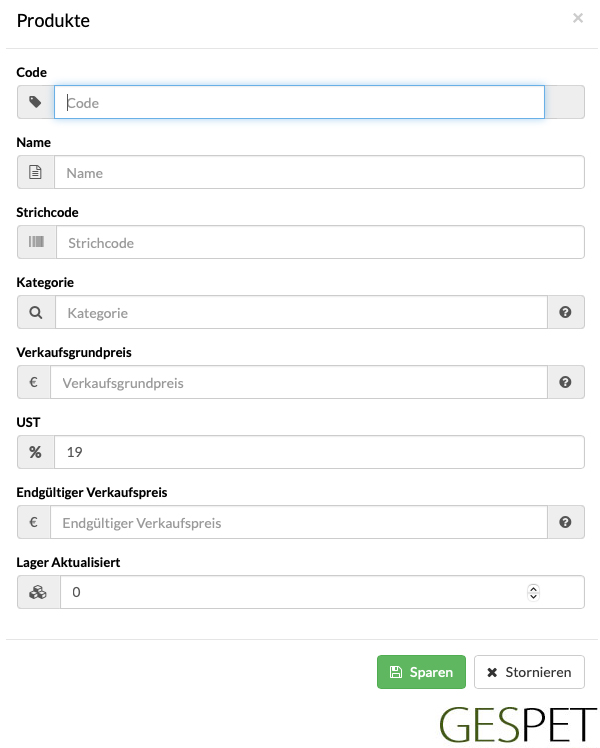Click the tag icon beside Code field
Screen dimensions: 600x748
(35, 102)
